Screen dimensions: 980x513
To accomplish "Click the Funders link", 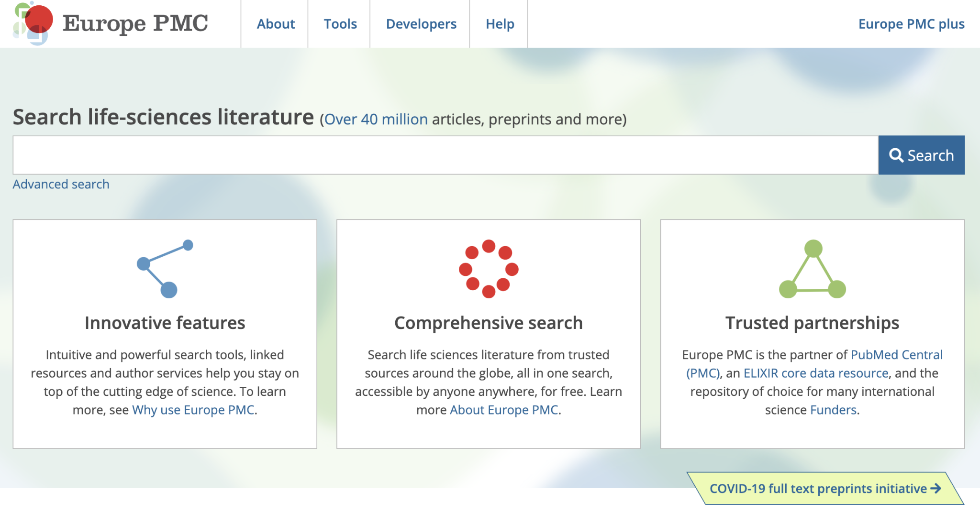I will click(x=833, y=410).
